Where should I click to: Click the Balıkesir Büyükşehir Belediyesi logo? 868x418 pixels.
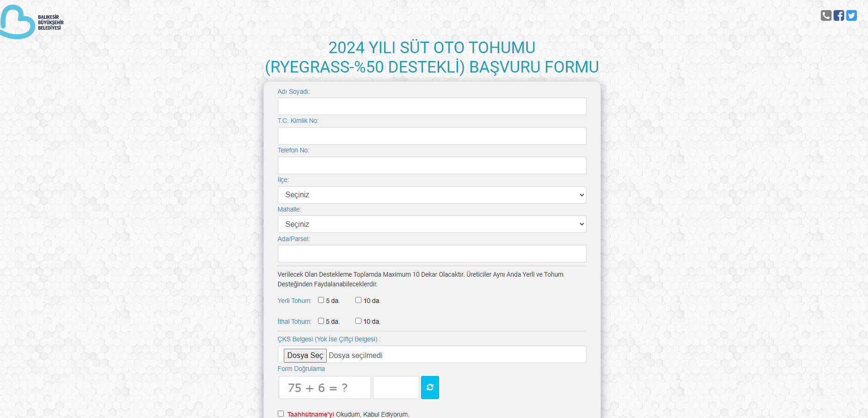point(31,22)
